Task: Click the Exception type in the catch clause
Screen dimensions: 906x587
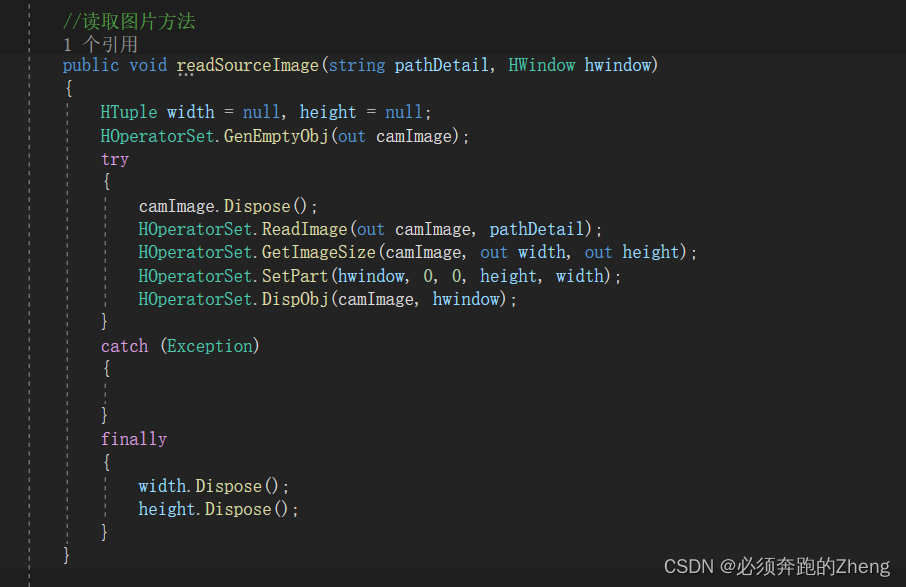Action: pyautogui.click(x=210, y=346)
